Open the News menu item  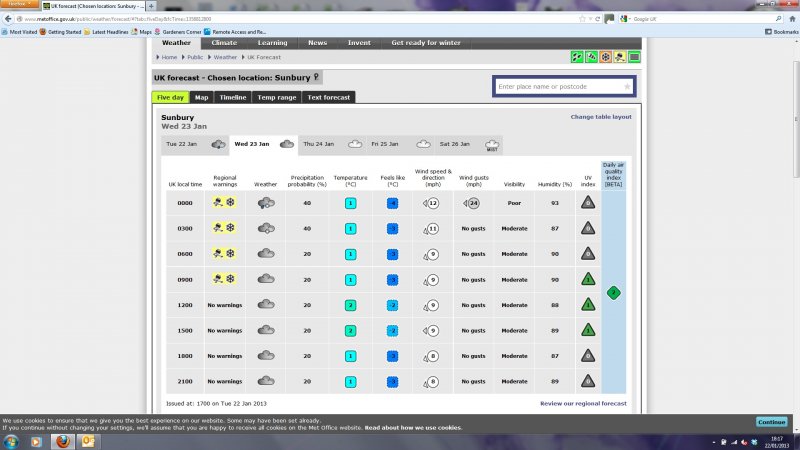tap(317, 43)
